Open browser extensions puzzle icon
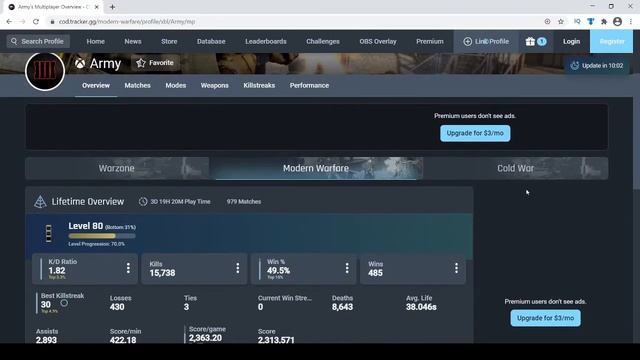The image size is (640, 360). (x=604, y=22)
